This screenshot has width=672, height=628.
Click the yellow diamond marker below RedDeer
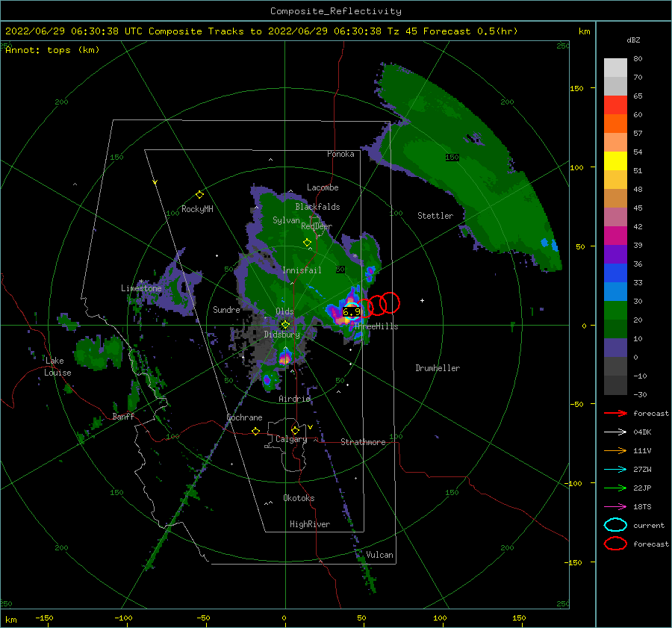(307, 243)
